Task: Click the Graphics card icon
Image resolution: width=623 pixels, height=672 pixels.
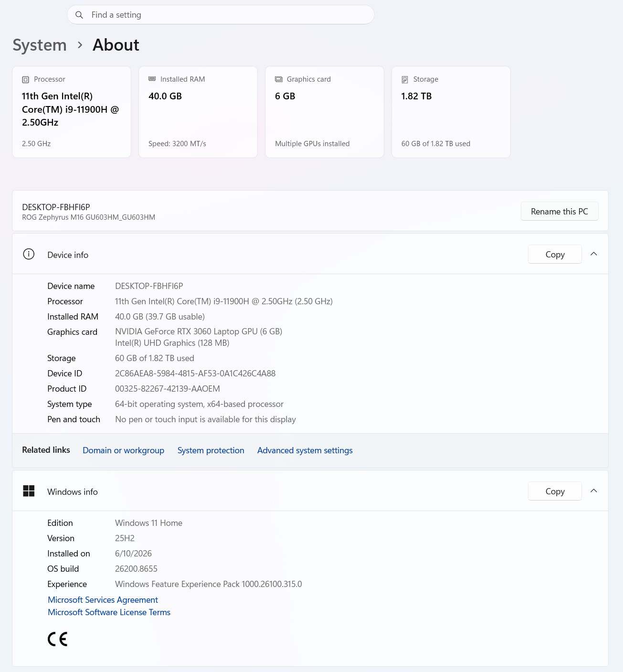Action: [x=279, y=79]
